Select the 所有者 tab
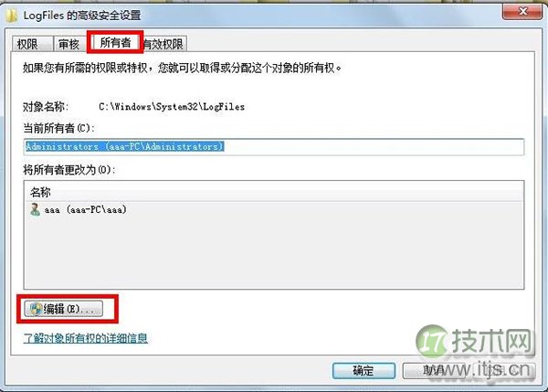The image size is (548, 392). 115,42
